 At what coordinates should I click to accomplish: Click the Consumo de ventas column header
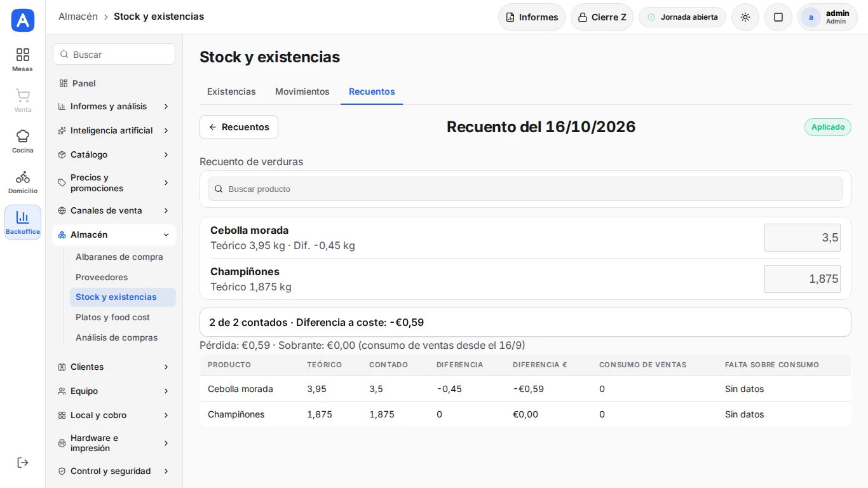[642, 365]
